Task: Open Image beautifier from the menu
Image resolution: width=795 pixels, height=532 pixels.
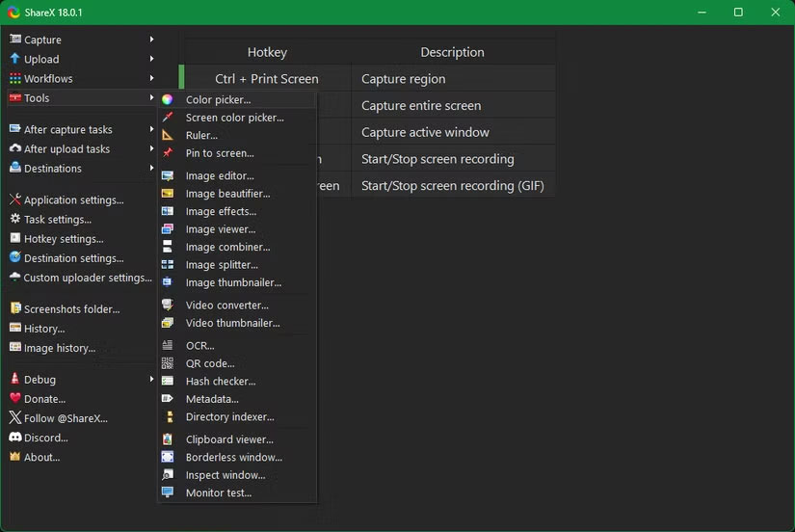Action: [x=227, y=194]
